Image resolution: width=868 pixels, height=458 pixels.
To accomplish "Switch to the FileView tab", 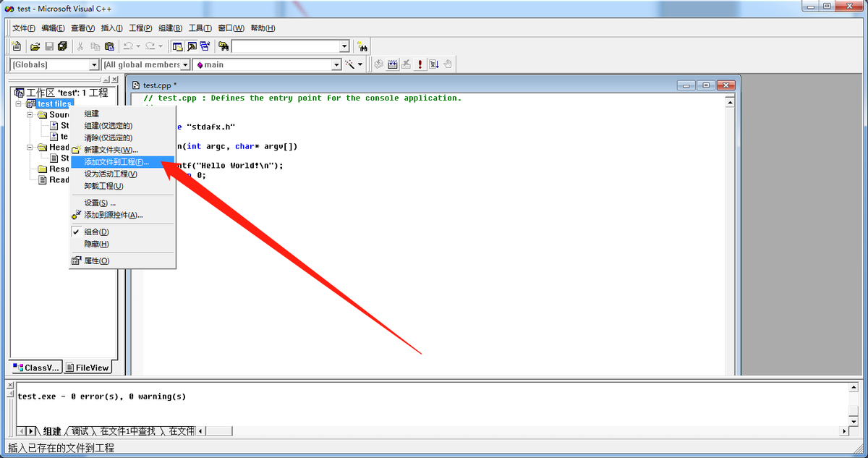I will coord(88,368).
